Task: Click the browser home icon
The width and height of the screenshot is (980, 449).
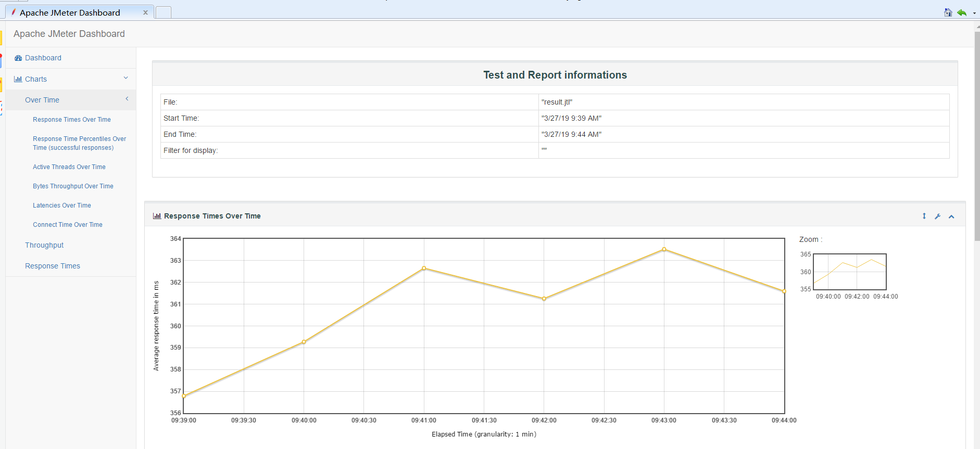Action: (948, 12)
